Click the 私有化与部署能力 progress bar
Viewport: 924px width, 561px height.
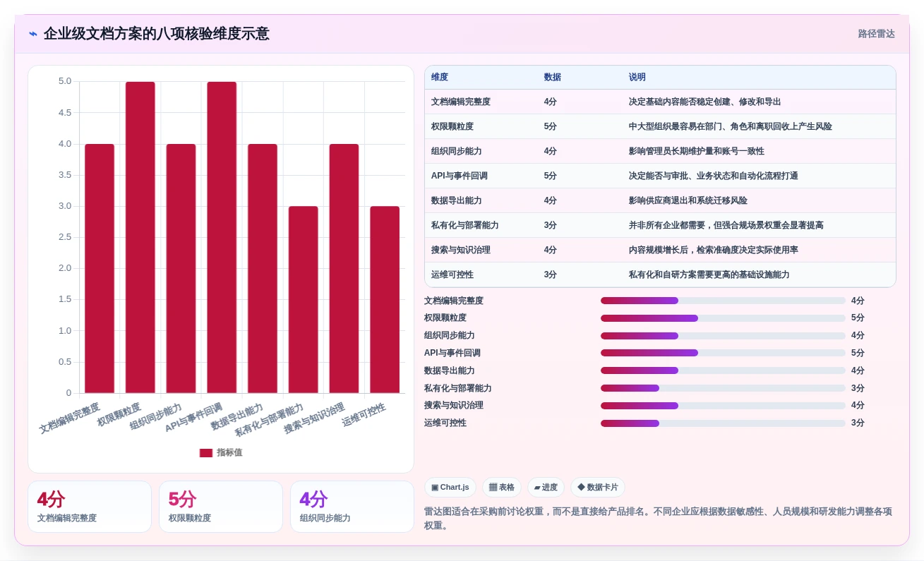(723, 388)
